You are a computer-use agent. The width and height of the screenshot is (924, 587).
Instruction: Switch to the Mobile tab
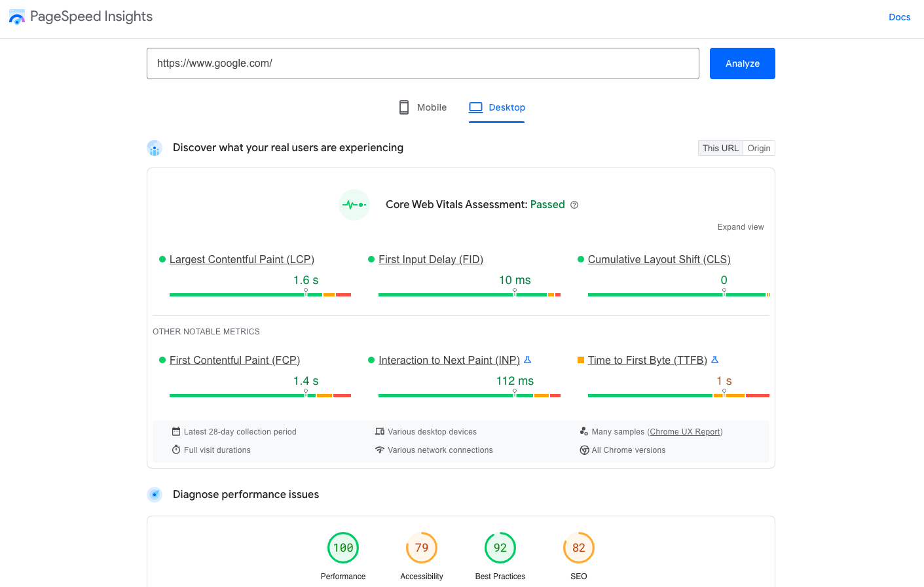pyautogui.click(x=422, y=107)
